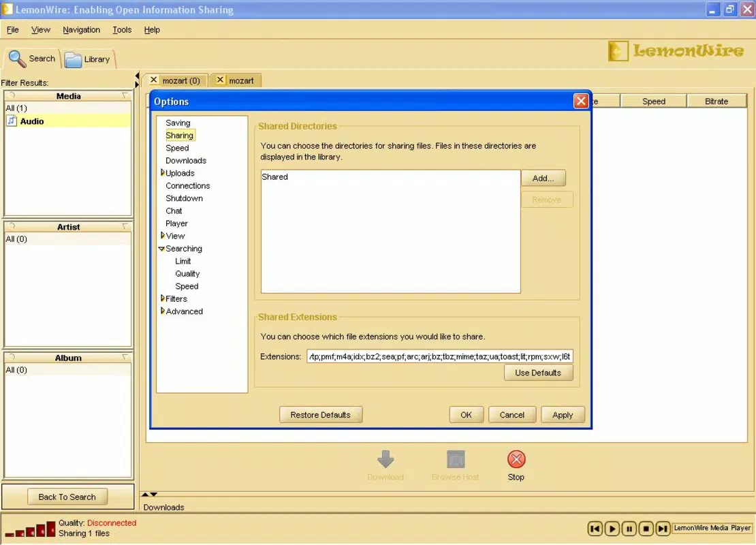Screen dimensions: 756x545
Task: Click the up arrow above Downloads pane
Action: (x=144, y=495)
